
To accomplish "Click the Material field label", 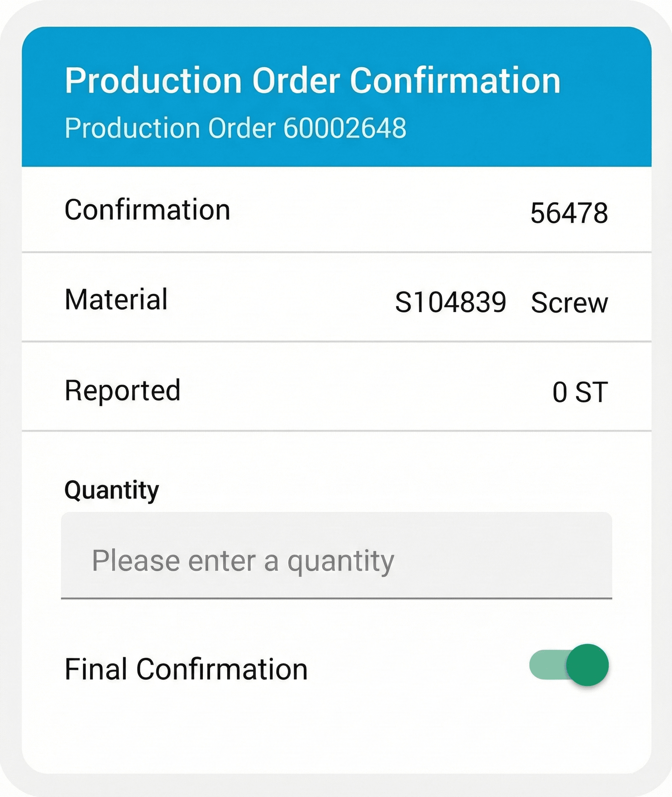I will point(116,300).
